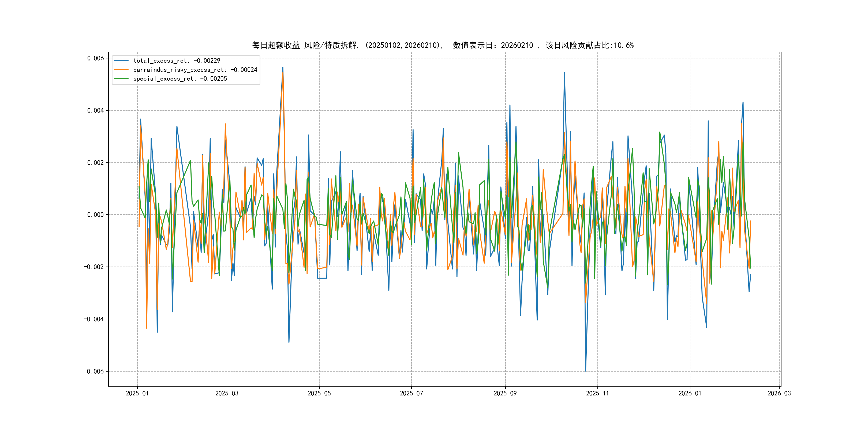The width and height of the screenshot is (868, 434).
Task: Click the 0.000 y-axis tick label
Action: pos(95,215)
